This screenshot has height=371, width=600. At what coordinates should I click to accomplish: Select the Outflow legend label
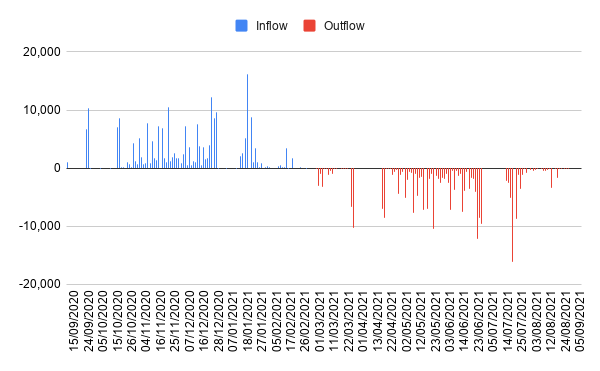point(344,26)
